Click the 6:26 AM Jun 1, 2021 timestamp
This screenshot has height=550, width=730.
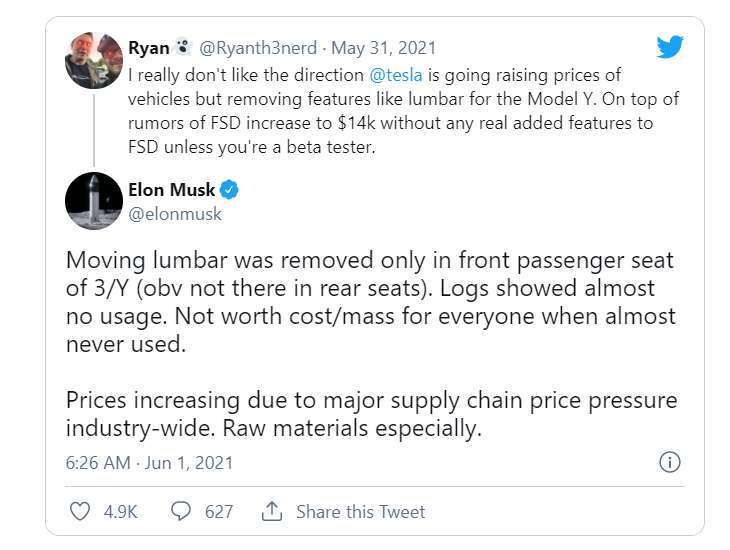(149, 463)
